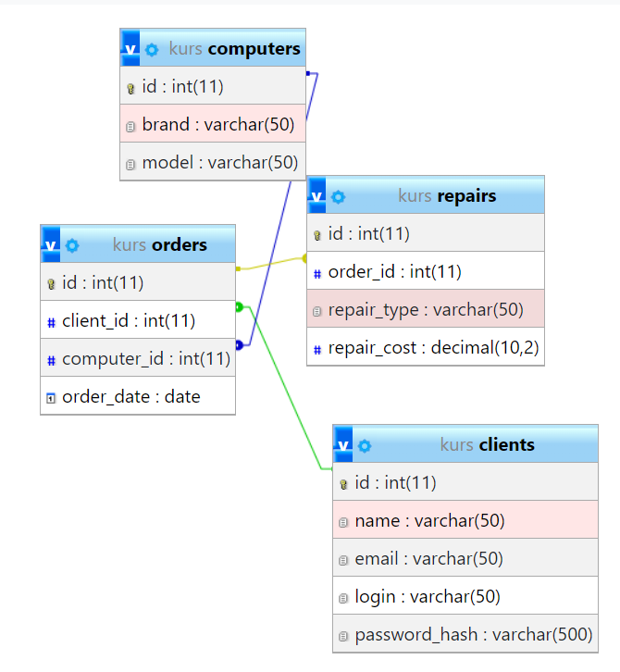Screen dimensions: 620x672
Task: Click the calendar icon next to order_date
Action: pos(52,397)
